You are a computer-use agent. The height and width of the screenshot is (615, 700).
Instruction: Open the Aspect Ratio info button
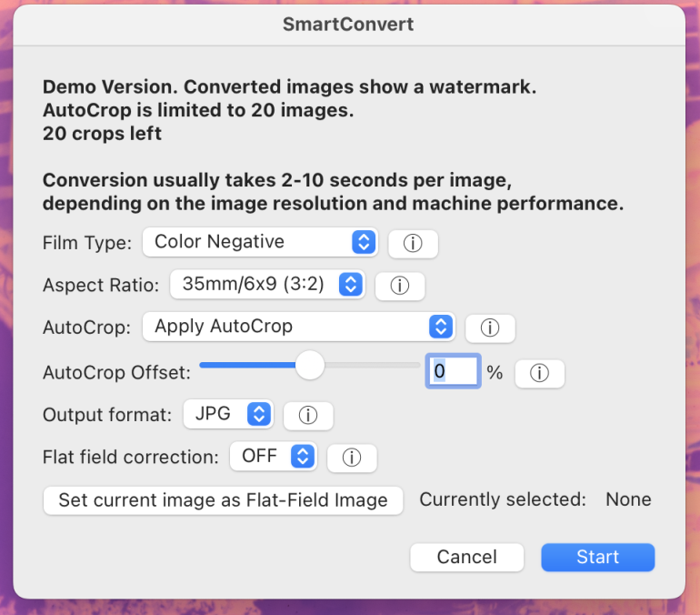(400, 286)
